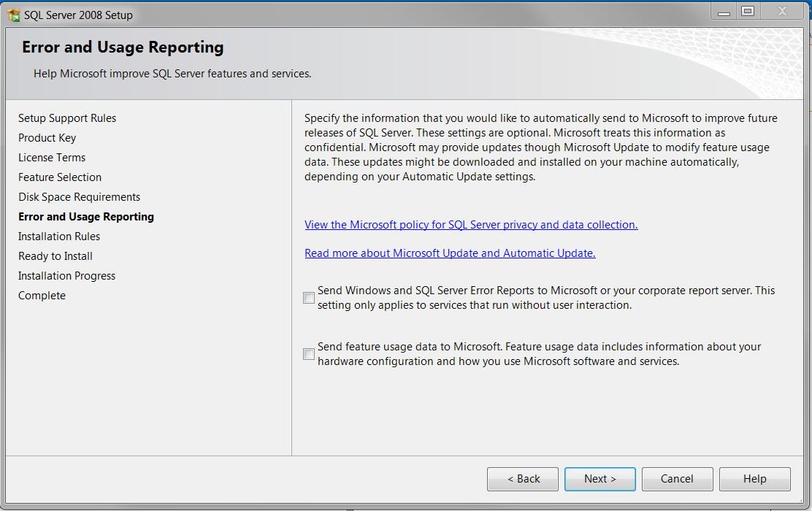
Task: Select the Complete step in sidebar
Action: (x=42, y=296)
